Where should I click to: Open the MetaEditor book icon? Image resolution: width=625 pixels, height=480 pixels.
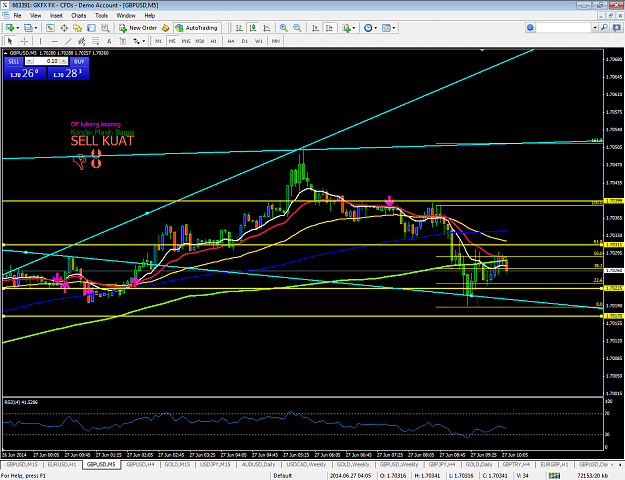pyautogui.click(x=165, y=28)
